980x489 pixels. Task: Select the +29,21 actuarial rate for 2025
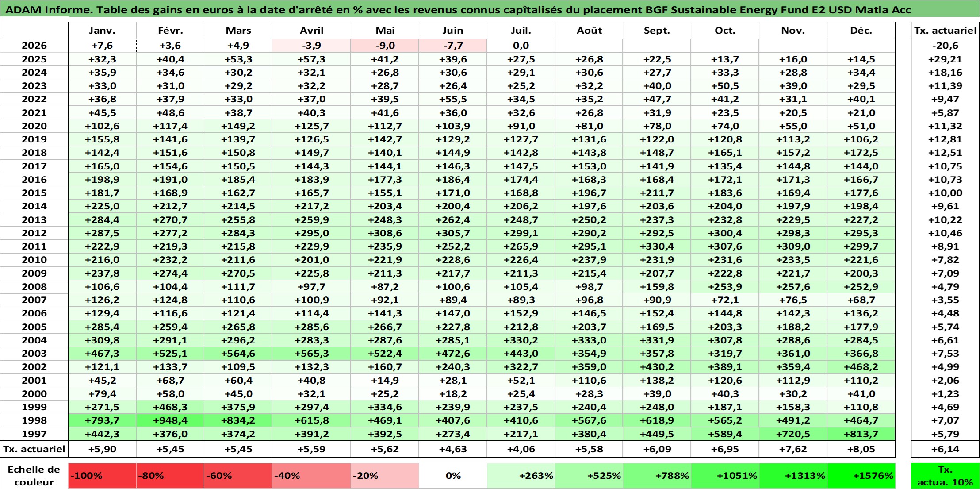pyautogui.click(x=945, y=59)
